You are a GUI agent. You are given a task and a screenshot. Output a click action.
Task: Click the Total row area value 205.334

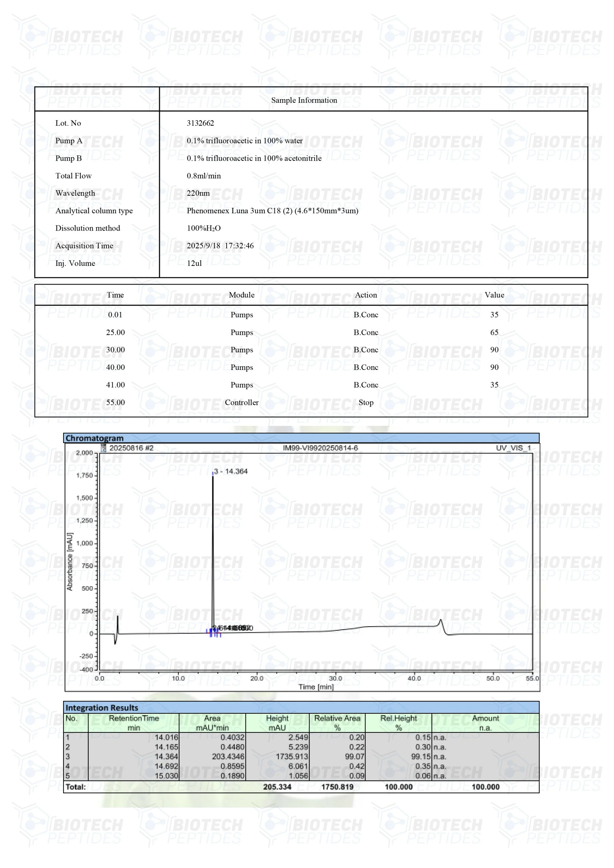point(277,787)
